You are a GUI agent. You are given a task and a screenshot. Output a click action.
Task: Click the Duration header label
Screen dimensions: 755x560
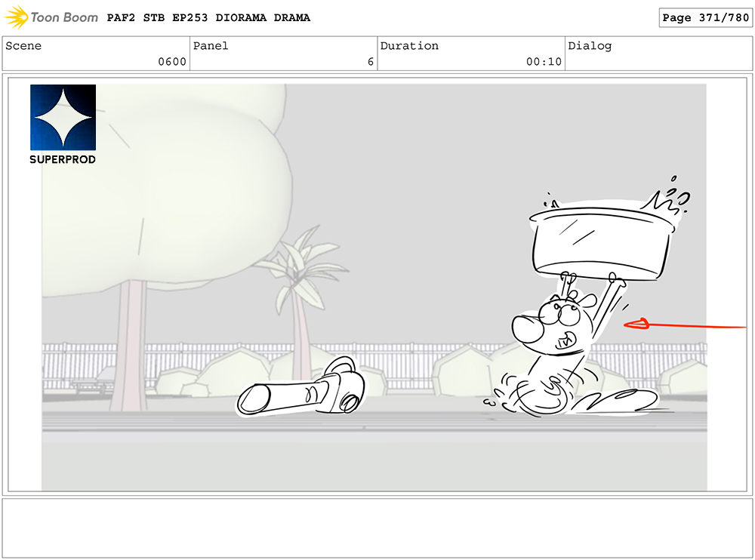[409, 46]
